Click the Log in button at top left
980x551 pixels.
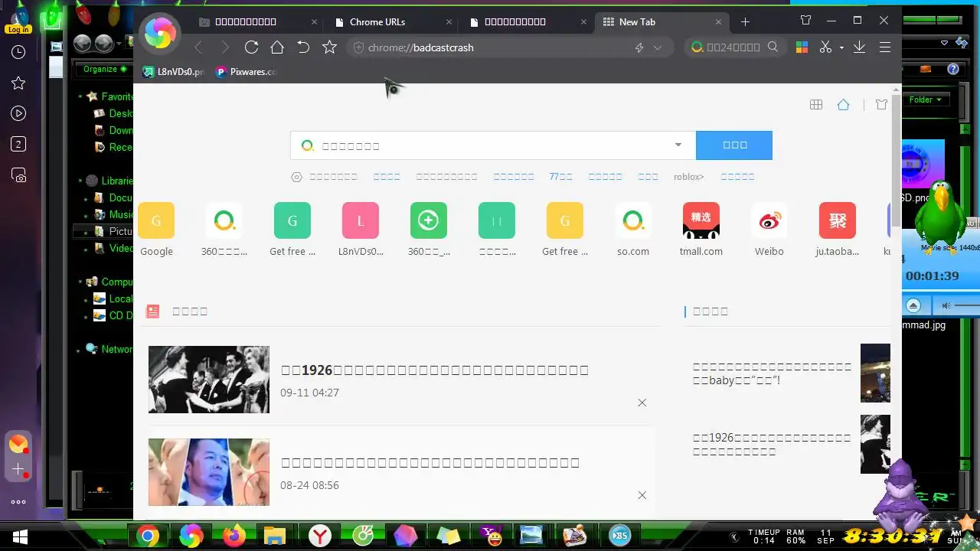tap(18, 29)
